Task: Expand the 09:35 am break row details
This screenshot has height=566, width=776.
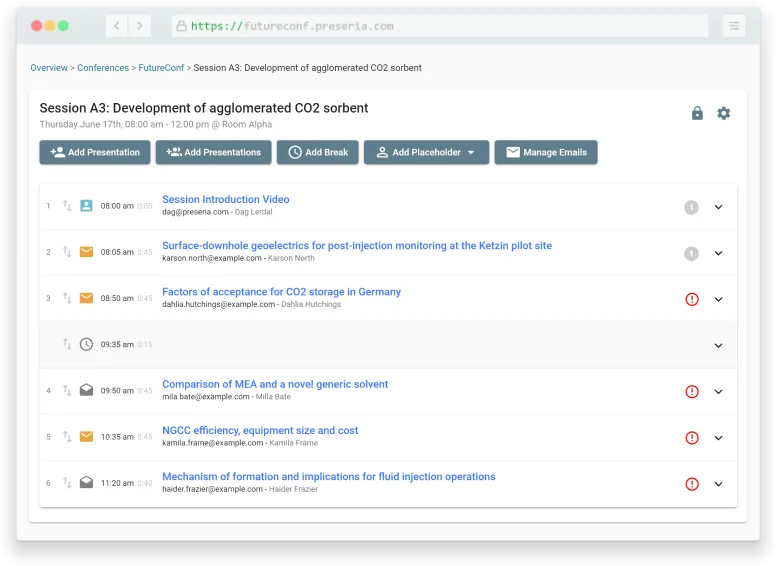Action: [x=718, y=345]
